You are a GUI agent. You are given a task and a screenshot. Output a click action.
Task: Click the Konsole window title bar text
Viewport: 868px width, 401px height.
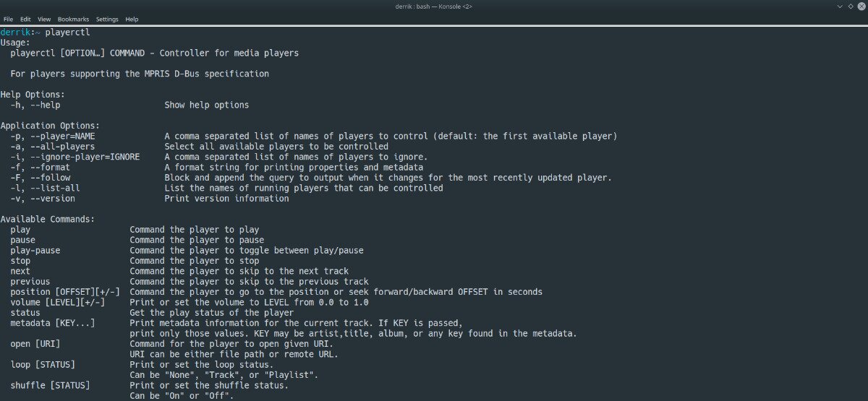433,7
